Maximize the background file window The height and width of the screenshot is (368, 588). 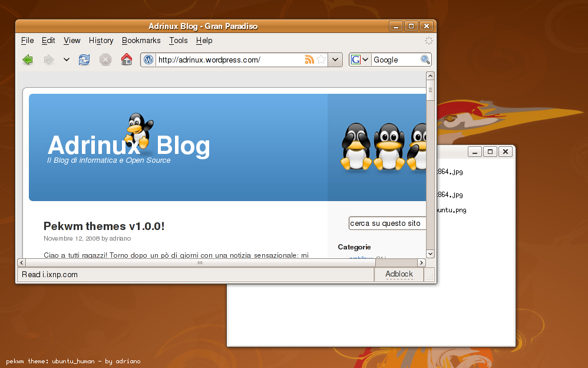coord(490,152)
